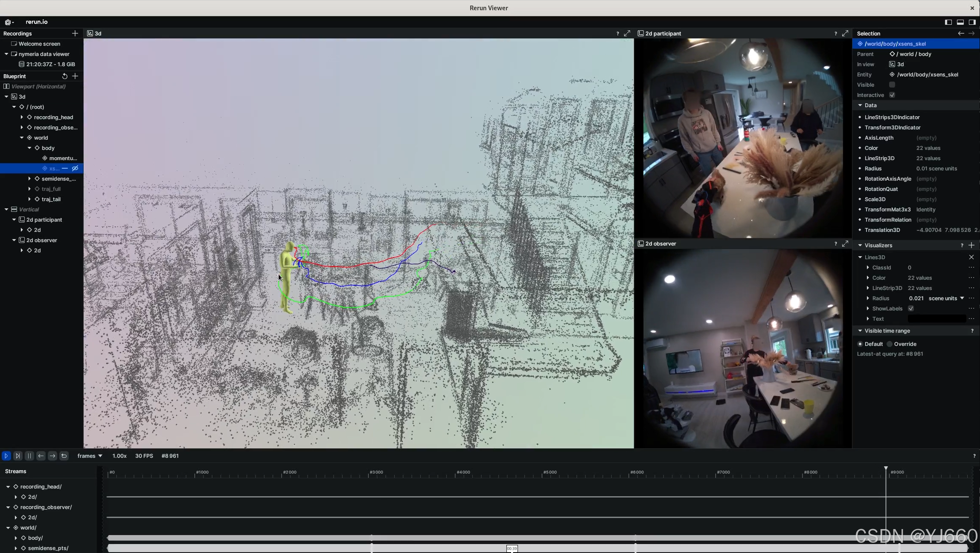The image size is (980, 553).
Task: Click the Text color field under Lines3D
Action: (936, 319)
